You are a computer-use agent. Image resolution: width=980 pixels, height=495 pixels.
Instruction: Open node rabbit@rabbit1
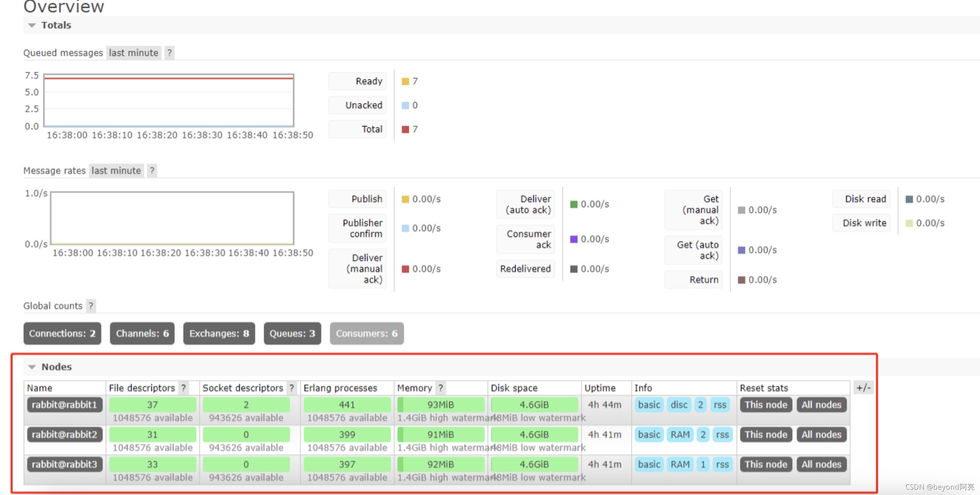64,405
